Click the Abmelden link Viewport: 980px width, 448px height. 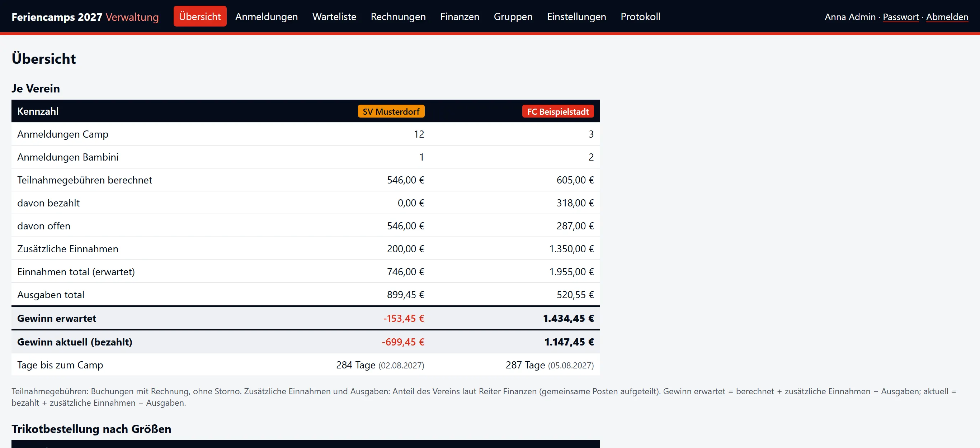coord(947,17)
